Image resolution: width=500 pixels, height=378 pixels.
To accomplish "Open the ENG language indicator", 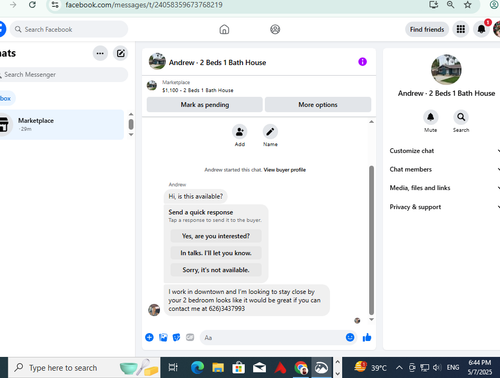I will [x=453, y=368].
